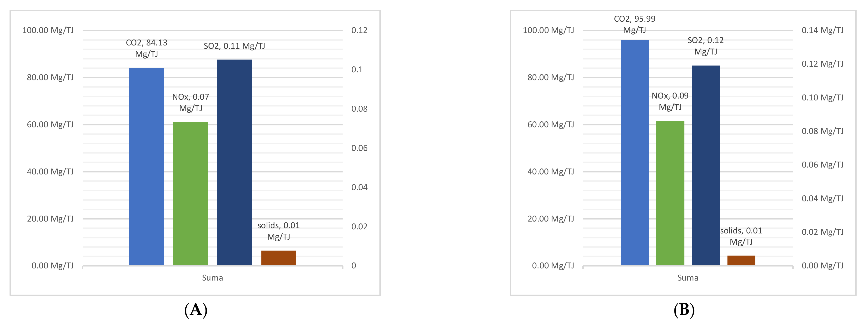Screen dimensions: 868x326
Task: Click the "Suma" axis label in chart B
Action: [688, 278]
